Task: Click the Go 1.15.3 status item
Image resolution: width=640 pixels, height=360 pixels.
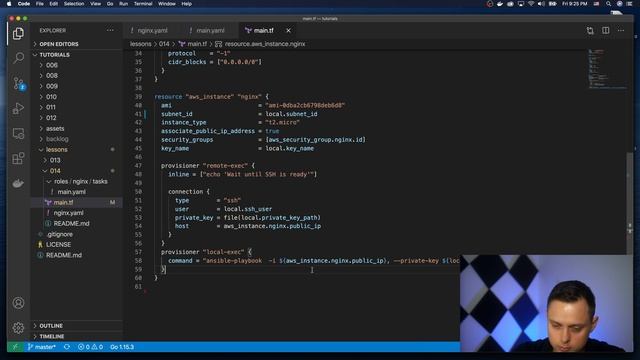Action: coord(122,347)
